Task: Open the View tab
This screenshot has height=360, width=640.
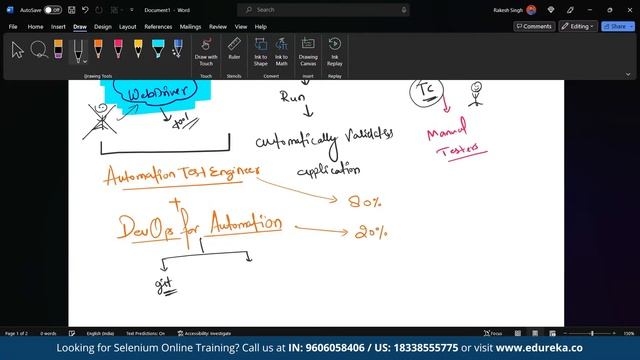Action: (x=241, y=27)
